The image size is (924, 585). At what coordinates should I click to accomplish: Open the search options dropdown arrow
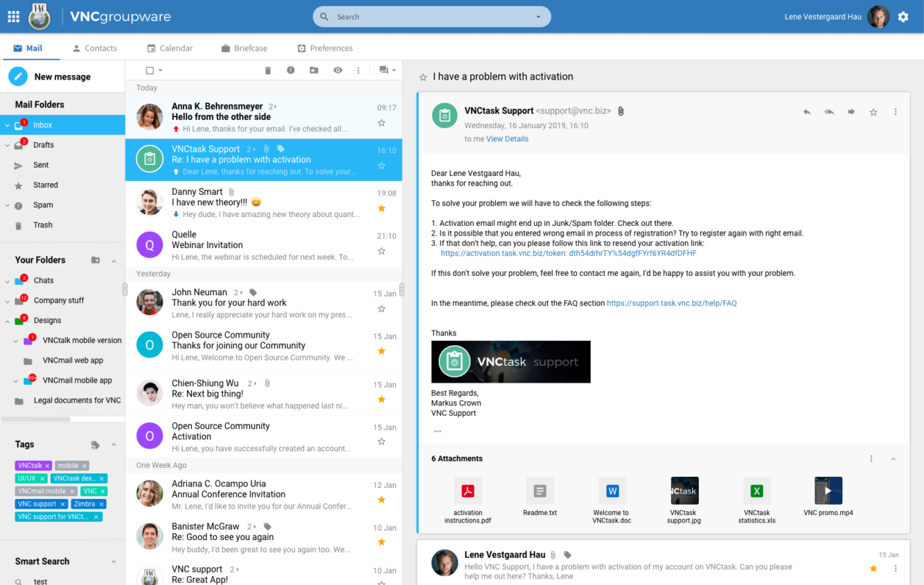coord(538,17)
